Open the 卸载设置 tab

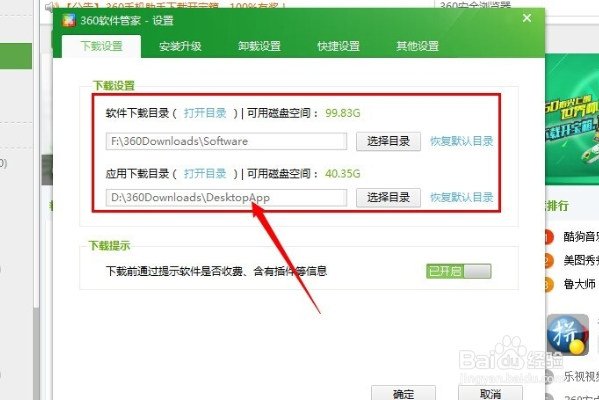click(259, 46)
